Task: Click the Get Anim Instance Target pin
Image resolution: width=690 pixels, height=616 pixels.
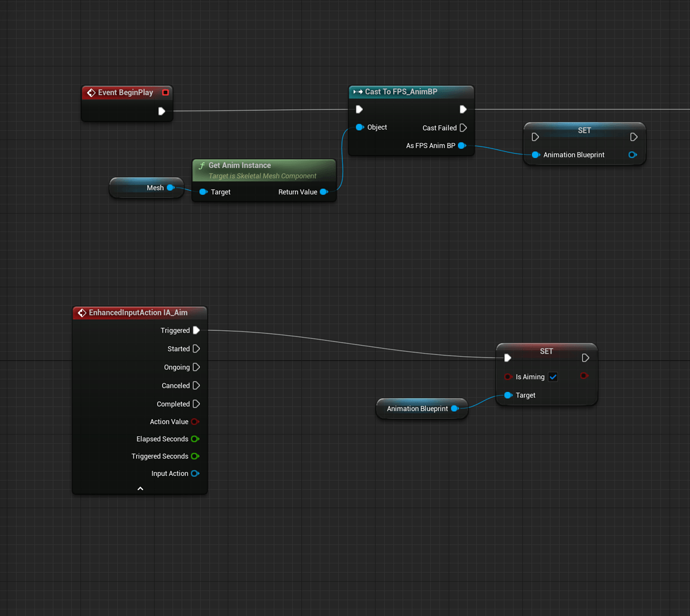Action: (203, 192)
